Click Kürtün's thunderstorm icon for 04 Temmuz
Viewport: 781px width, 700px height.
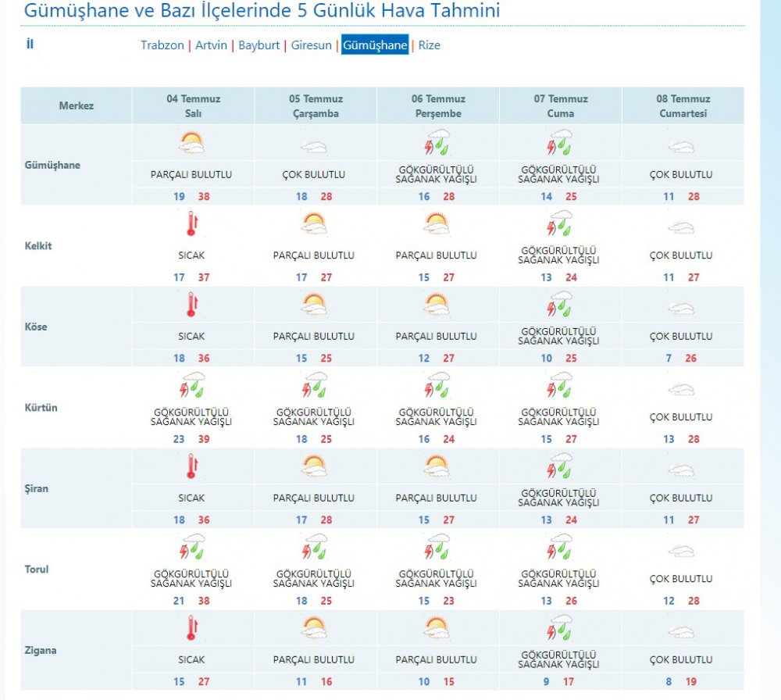tap(191, 386)
